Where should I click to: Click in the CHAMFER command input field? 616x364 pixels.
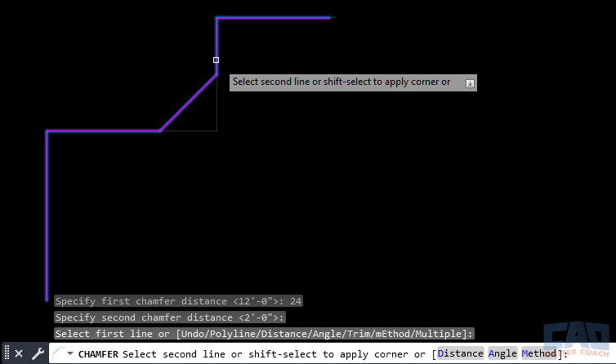point(334,353)
